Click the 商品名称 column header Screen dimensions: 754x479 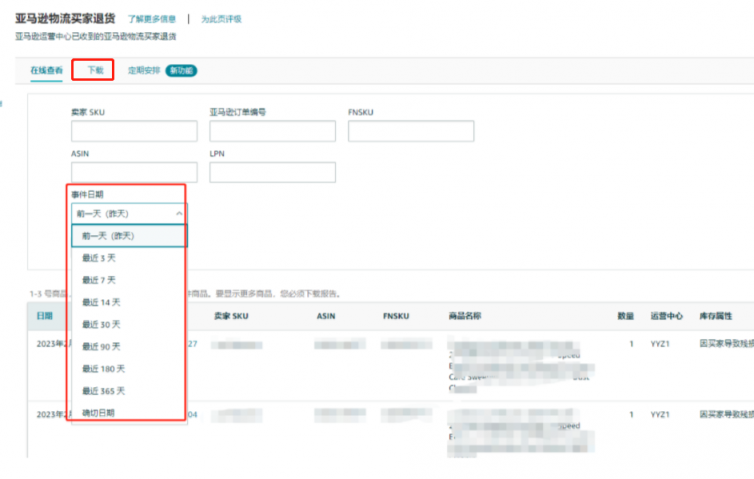coord(465,316)
